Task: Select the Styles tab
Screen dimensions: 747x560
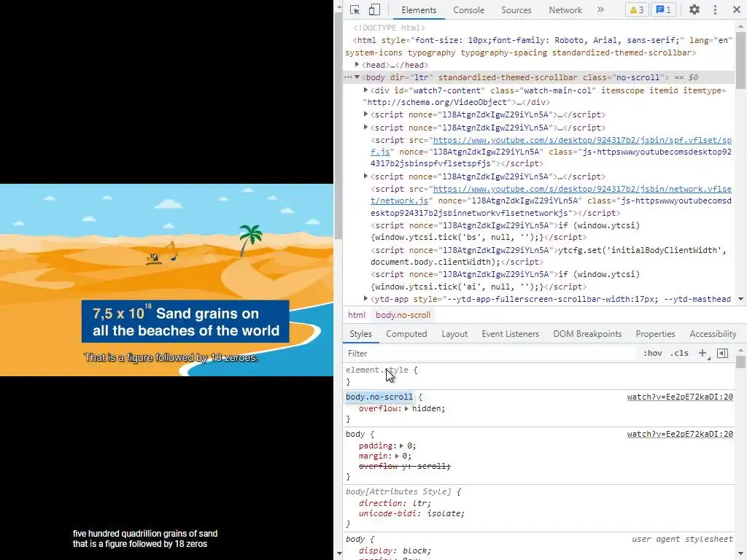Action: [360, 334]
